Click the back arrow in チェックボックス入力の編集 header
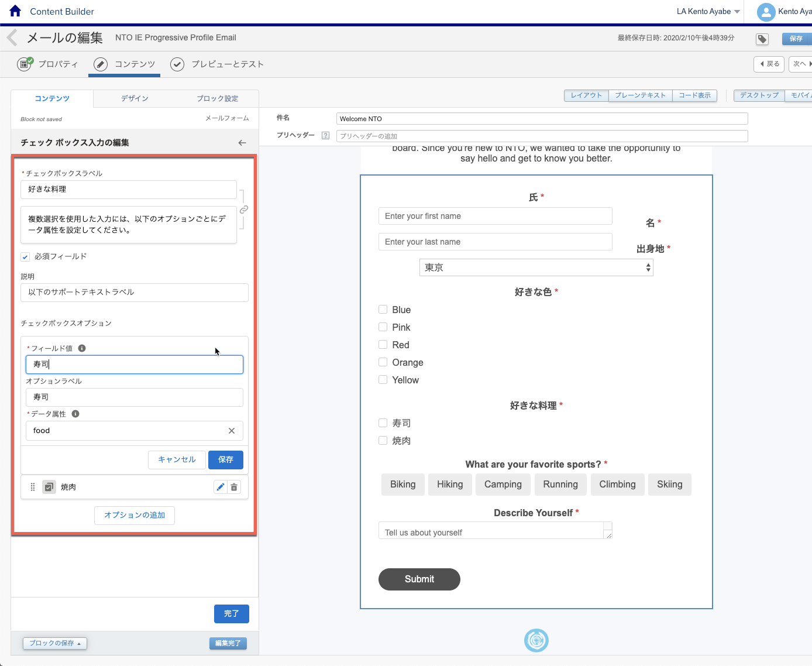 tap(242, 143)
